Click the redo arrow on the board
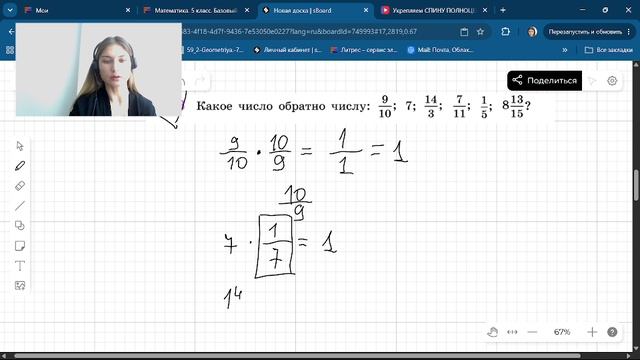Image resolution: width=640 pixels, height=360 pixels. click(x=200, y=81)
